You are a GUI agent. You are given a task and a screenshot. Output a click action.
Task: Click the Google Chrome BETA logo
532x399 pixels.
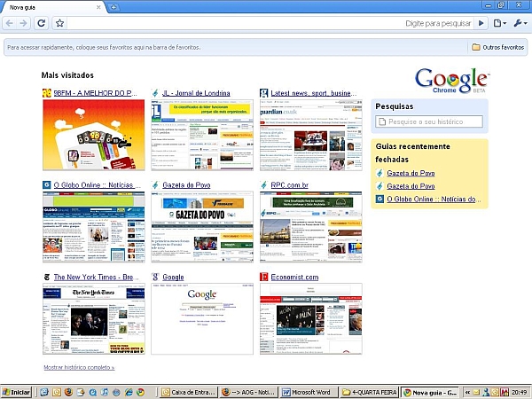coord(451,80)
